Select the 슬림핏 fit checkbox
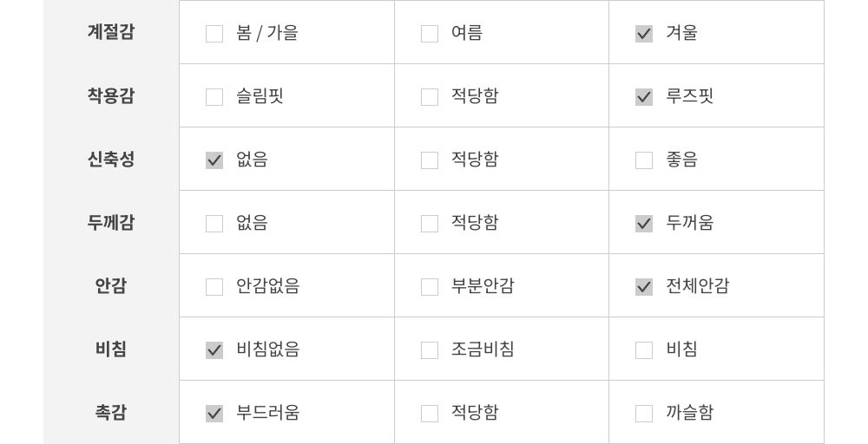This screenshot has height=444, width=868. click(214, 97)
